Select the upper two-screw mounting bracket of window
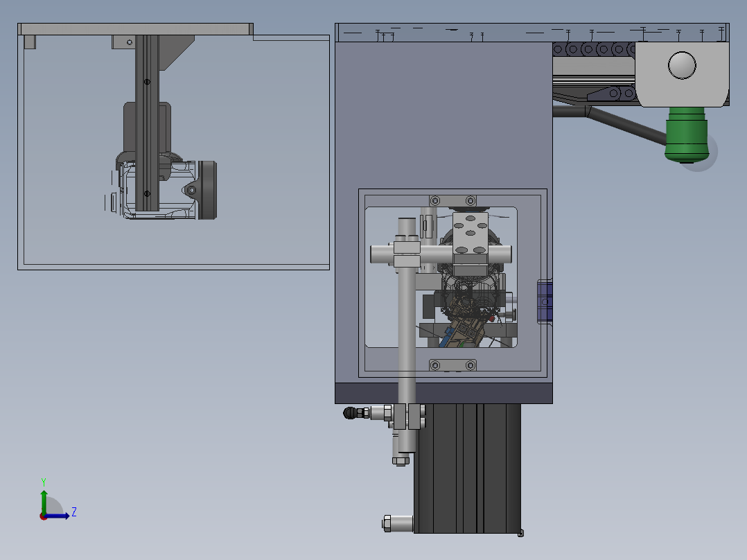Viewport: 747px width, 560px height. coord(452,201)
